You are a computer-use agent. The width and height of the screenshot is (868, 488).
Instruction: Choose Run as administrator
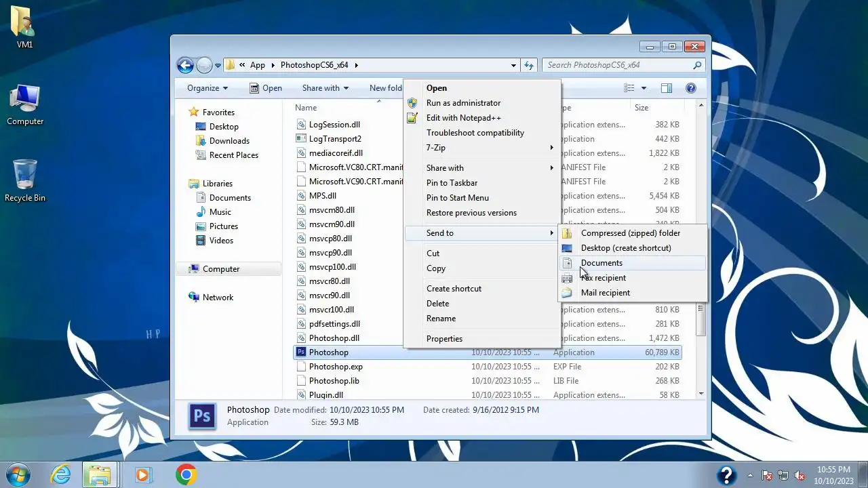point(463,103)
